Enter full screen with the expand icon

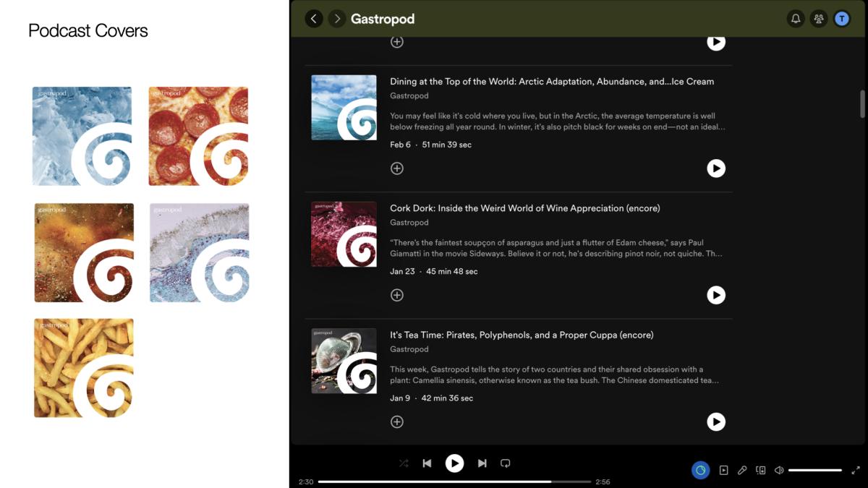pos(856,471)
